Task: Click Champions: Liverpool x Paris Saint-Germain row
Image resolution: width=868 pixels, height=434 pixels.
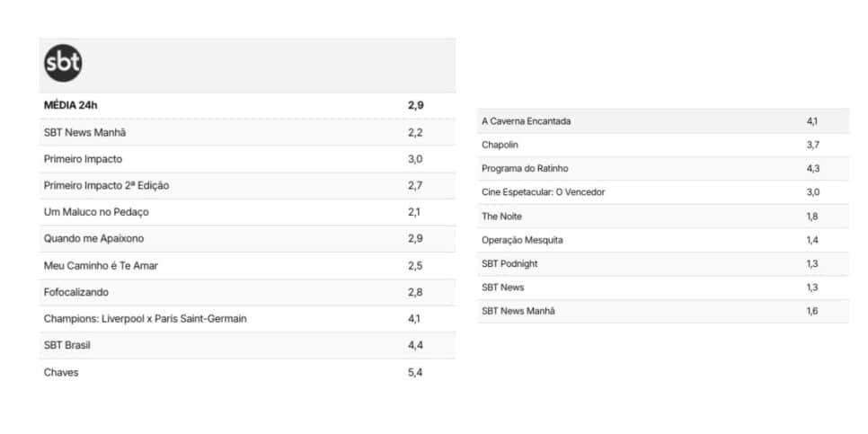Action: tap(247, 318)
